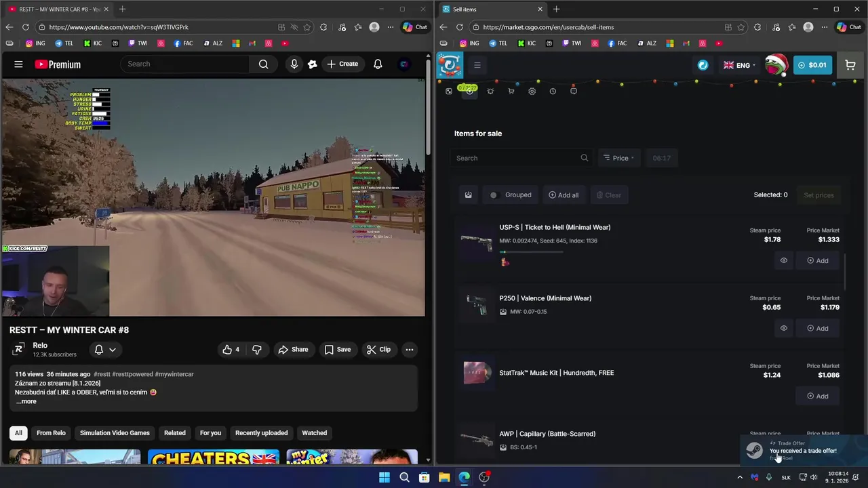Add USP-S Ticket to Hell for sale

tap(817, 260)
